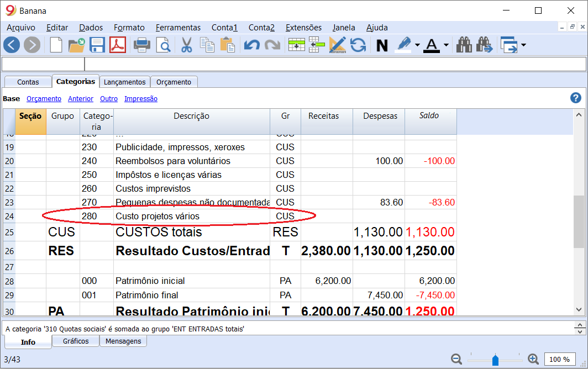Open print preview with magnifier page icon
Viewport: 588px width, 369px height.
click(x=163, y=45)
